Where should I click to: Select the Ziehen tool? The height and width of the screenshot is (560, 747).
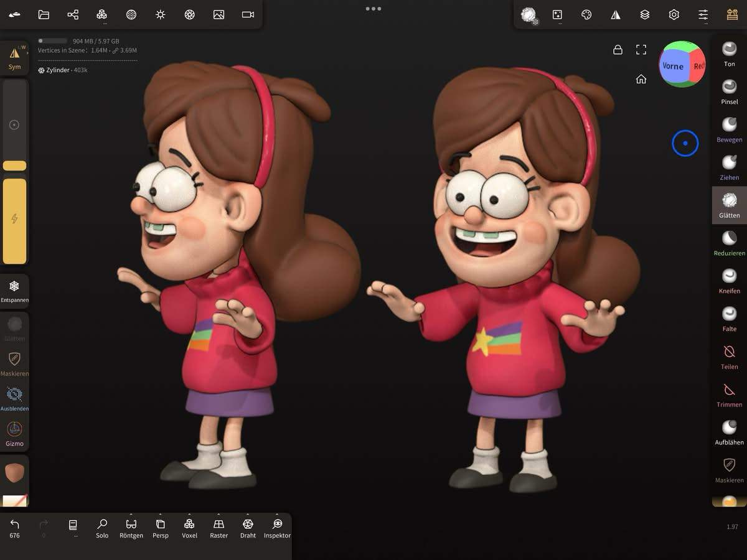click(x=729, y=167)
